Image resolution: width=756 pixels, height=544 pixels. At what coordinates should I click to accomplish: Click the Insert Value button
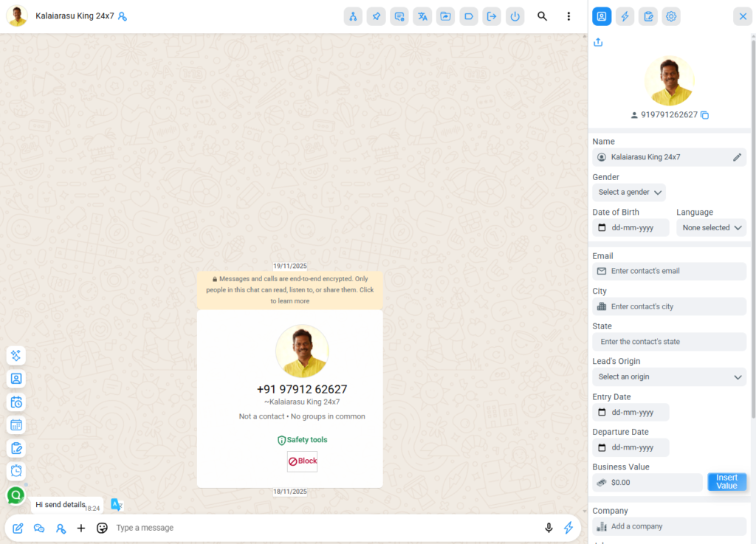pos(726,482)
